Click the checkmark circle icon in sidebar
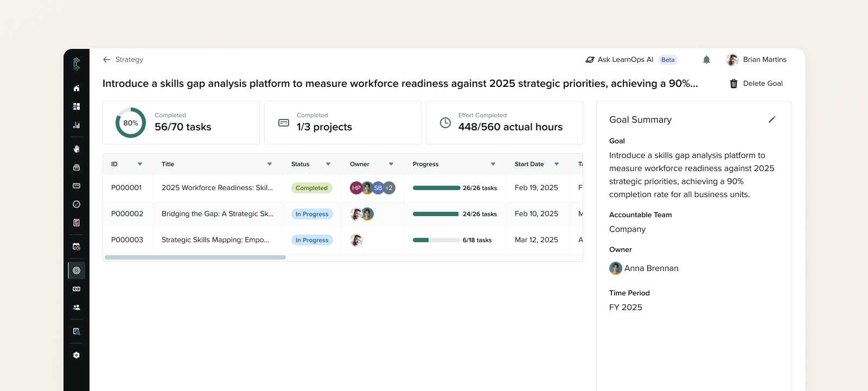 pos(76,204)
